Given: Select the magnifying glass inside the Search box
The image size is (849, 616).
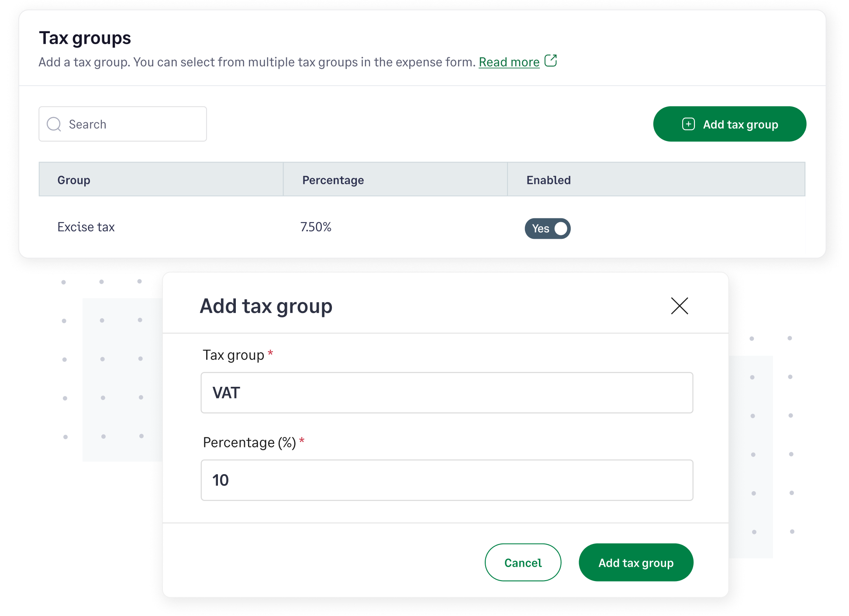Looking at the screenshot, I should (54, 124).
